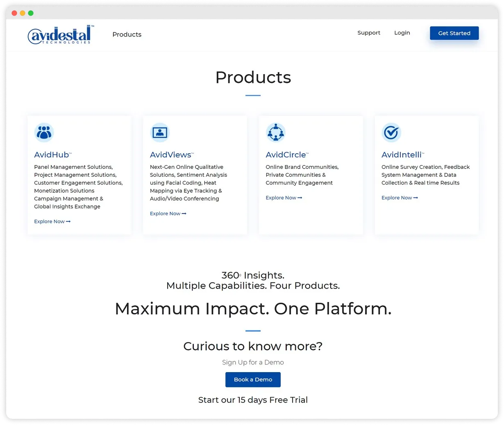Screen dimensions: 504x425
Task: Click the green maximize window button
Action: coord(31,13)
